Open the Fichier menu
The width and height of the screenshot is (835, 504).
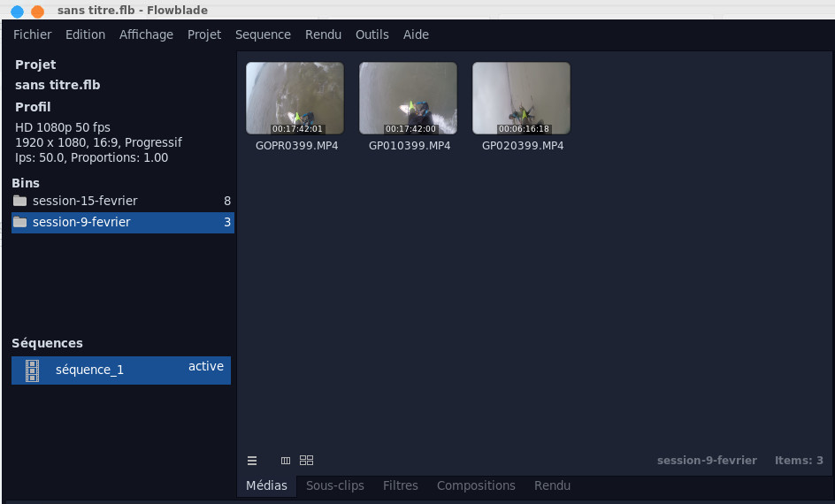click(x=33, y=34)
